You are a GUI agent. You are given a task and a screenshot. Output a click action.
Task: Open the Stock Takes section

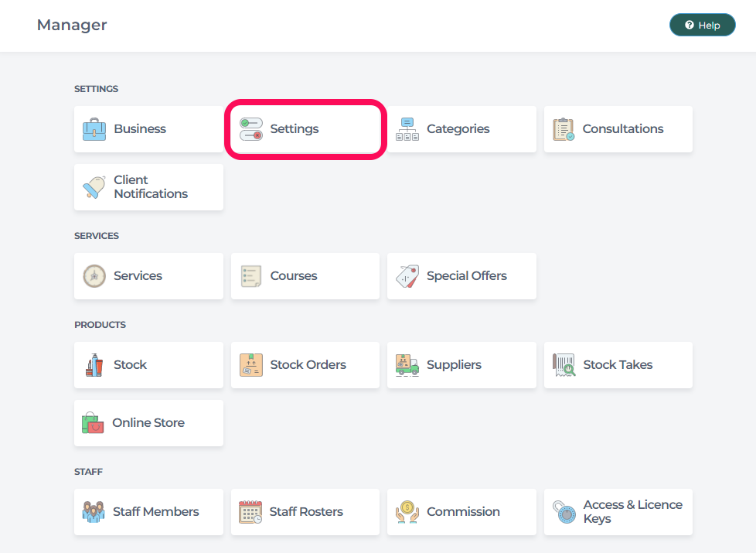(x=618, y=365)
